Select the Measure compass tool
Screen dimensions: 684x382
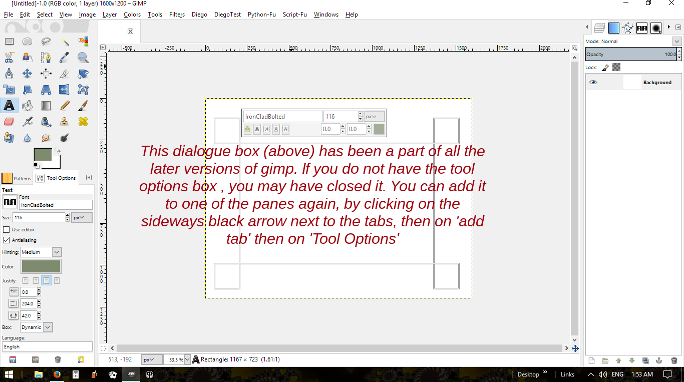click(9, 74)
